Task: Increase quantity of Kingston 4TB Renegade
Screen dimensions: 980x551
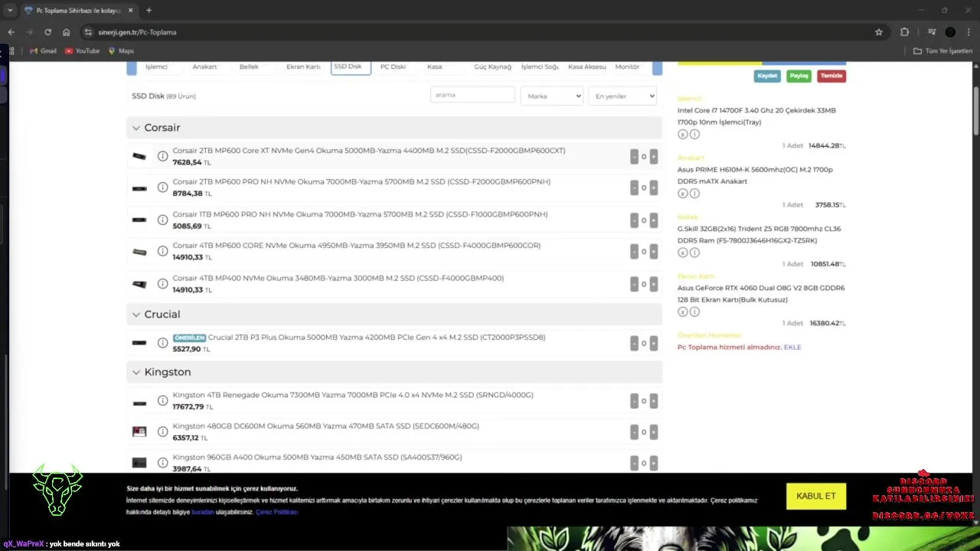Action: [x=653, y=401]
